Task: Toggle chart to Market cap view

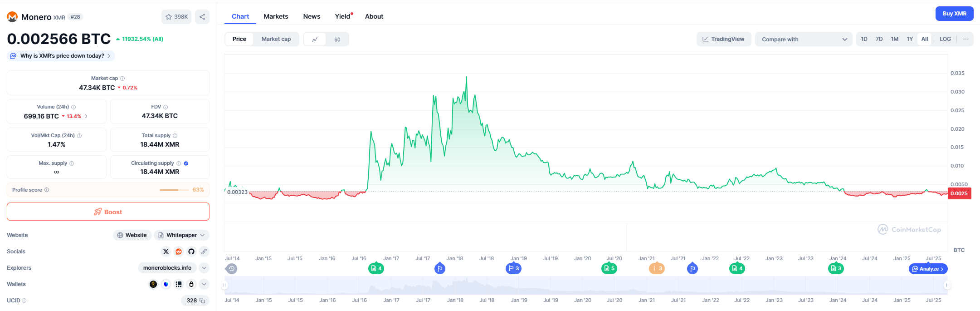Action: click(x=276, y=39)
